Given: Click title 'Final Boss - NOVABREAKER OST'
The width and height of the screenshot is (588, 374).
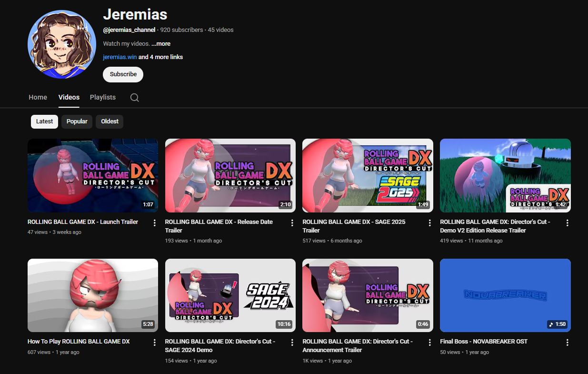Looking at the screenshot, I should point(484,341).
